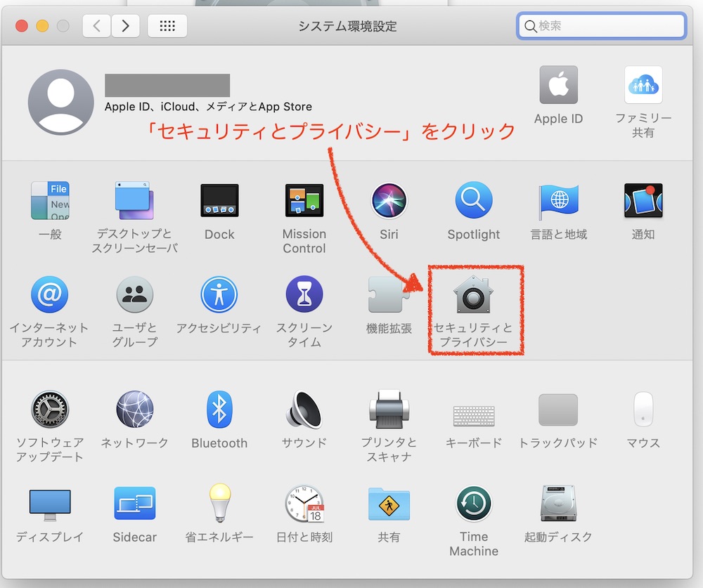Open the 一般 (General) preferences

click(50, 201)
